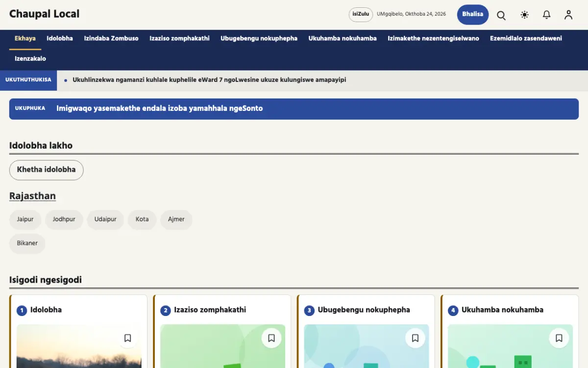The width and height of the screenshot is (588, 368).
Task: Bookmark the Ubugebengu nokuphepha card
Action: [x=415, y=338]
